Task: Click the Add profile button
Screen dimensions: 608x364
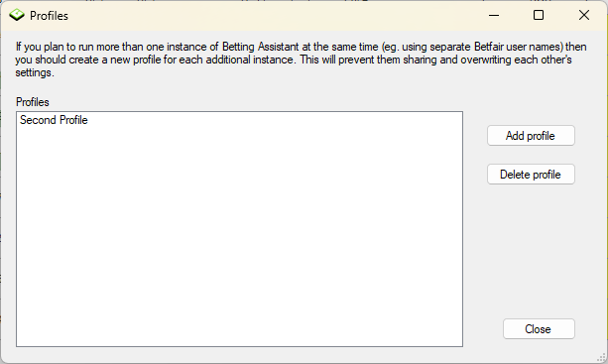Action: click(531, 136)
